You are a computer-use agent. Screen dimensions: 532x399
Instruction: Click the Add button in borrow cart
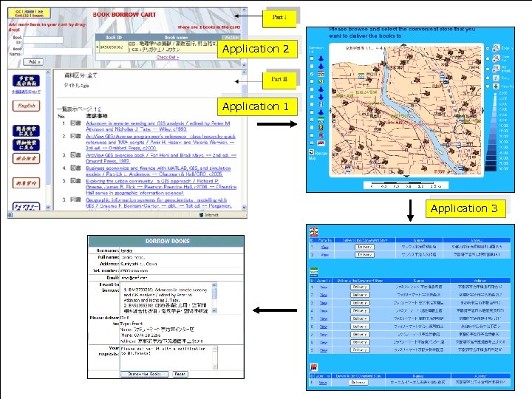click(x=33, y=62)
